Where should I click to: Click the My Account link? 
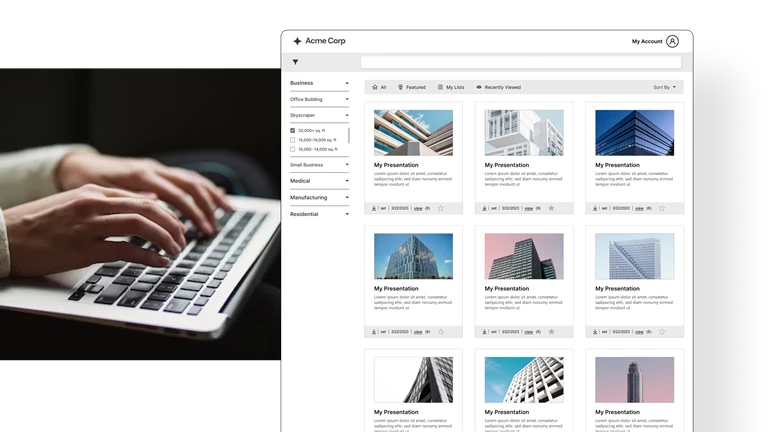[x=647, y=42]
